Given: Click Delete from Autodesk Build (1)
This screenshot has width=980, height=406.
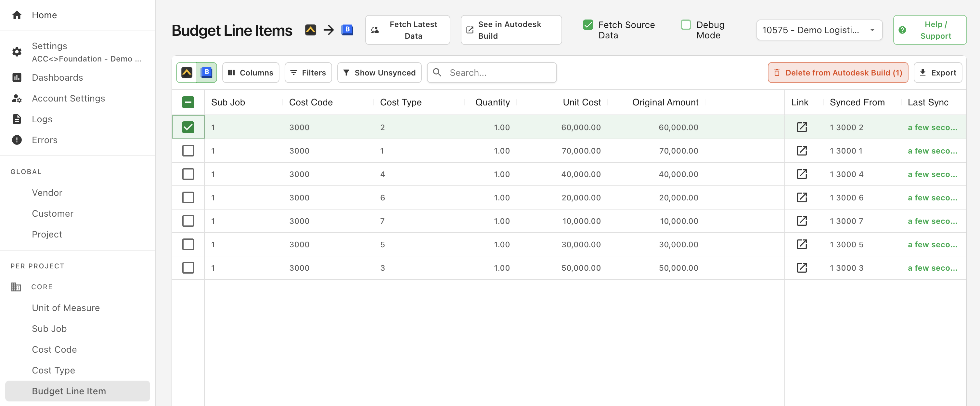Looking at the screenshot, I should 838,72.
